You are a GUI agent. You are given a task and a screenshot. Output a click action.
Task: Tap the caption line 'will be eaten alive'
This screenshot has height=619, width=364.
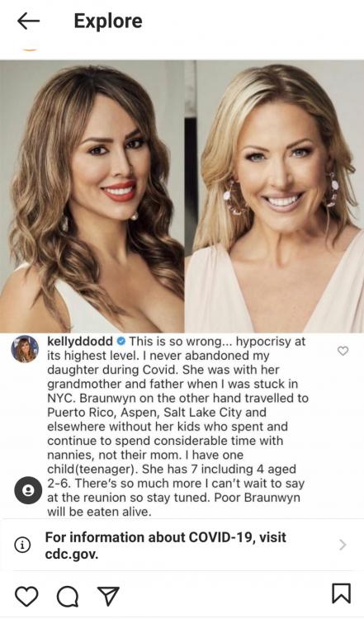[99, 512]
